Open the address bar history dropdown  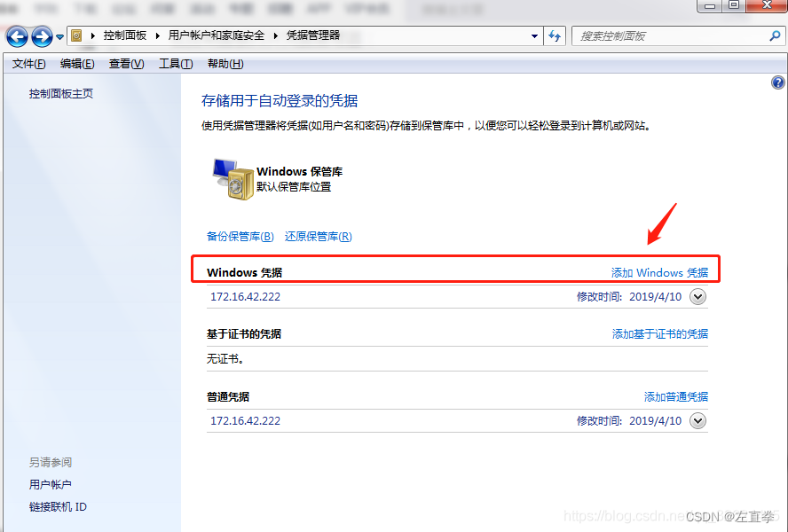click(535, 36)
